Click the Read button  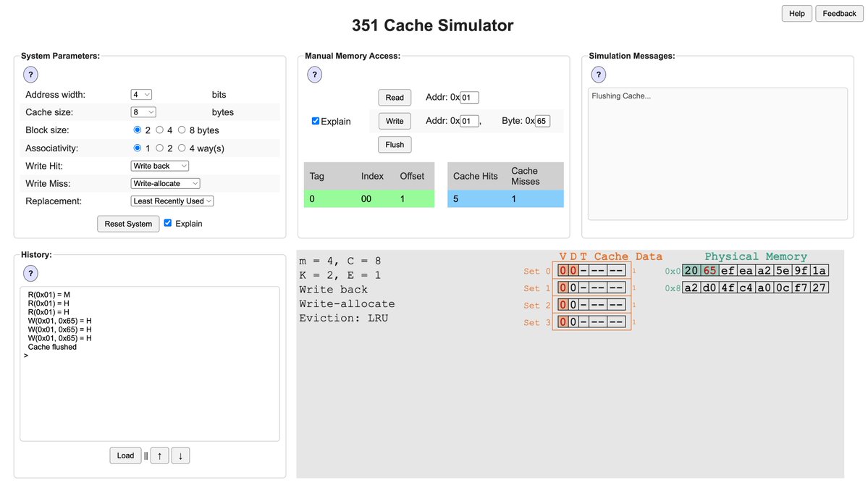395,98
